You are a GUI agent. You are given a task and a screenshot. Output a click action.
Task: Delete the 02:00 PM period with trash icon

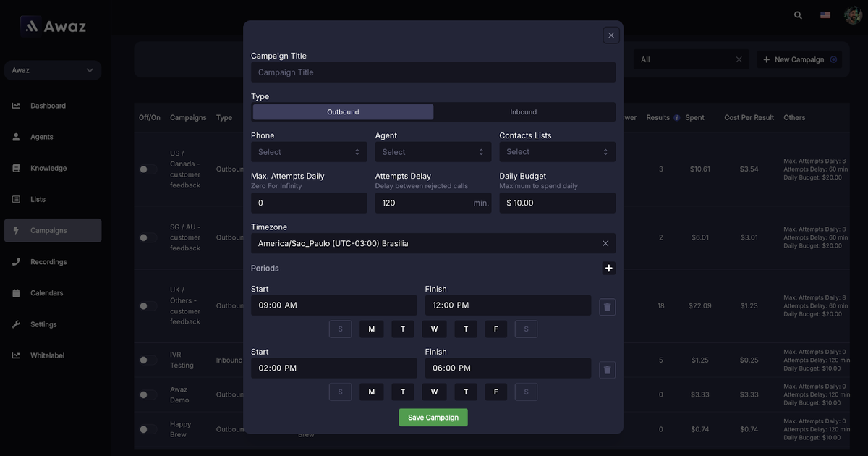(607, 370)
